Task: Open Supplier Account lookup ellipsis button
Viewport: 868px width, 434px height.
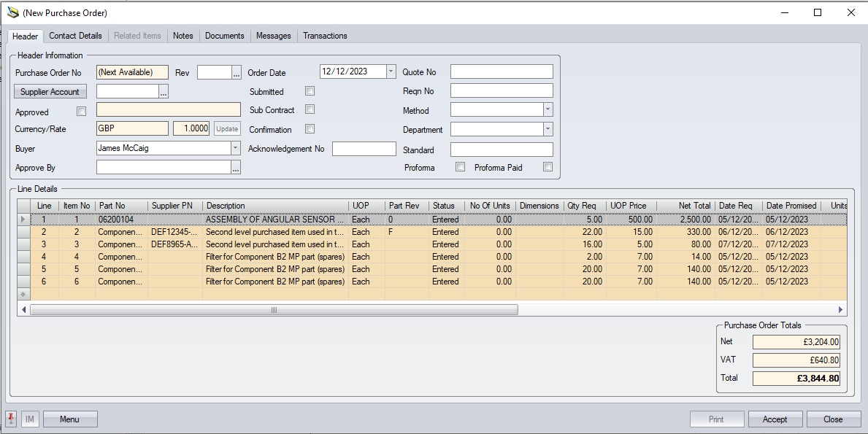Action: [x=164, y=92]
